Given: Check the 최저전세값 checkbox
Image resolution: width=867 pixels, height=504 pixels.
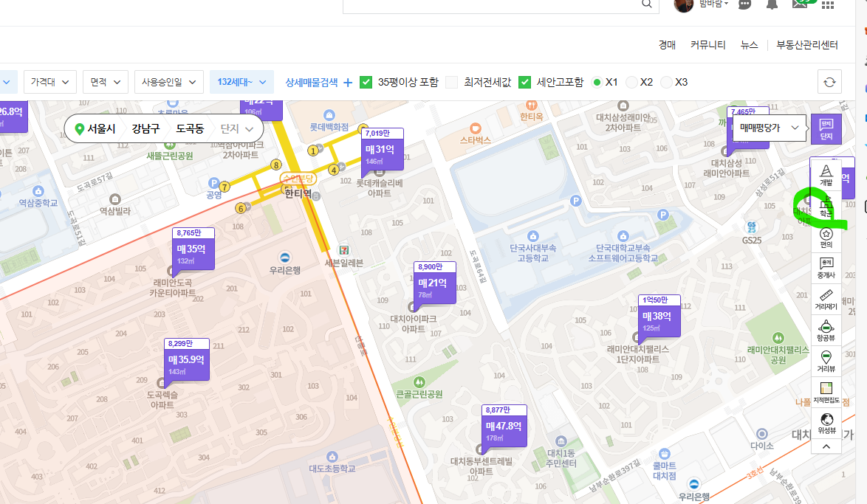Looking at the screenshot, I should click(x=452, y=83).
